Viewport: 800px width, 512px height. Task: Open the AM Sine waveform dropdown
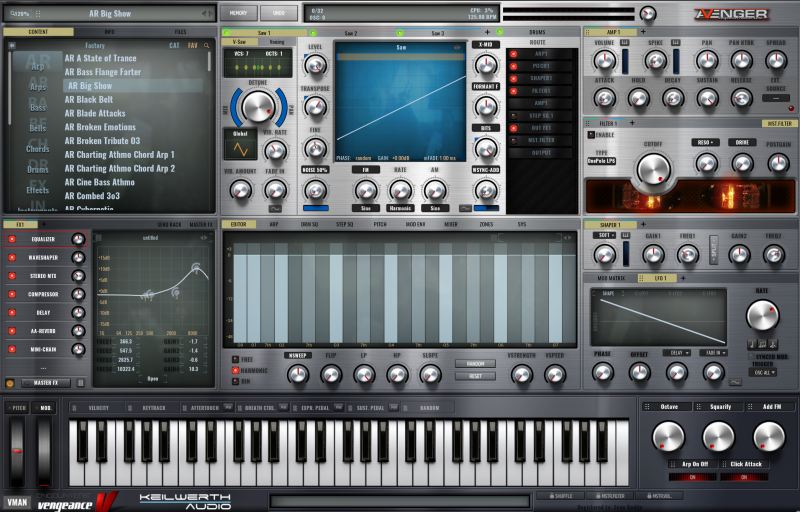[x=435, y=208]
